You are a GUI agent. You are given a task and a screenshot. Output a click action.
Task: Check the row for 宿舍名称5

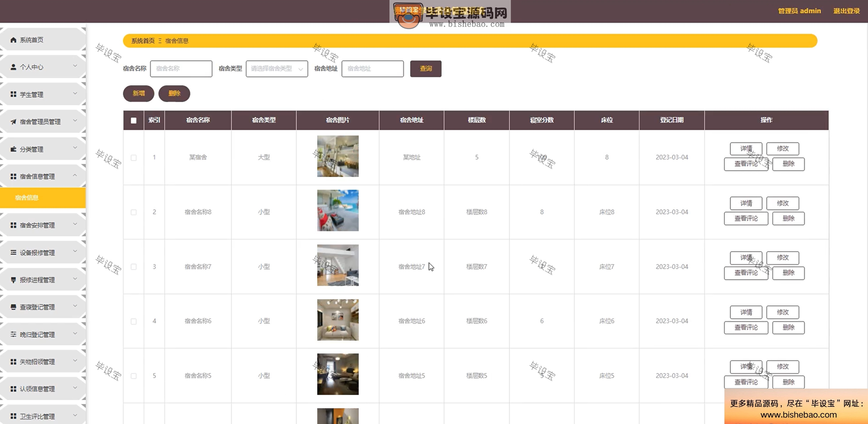tap(133, 376)
